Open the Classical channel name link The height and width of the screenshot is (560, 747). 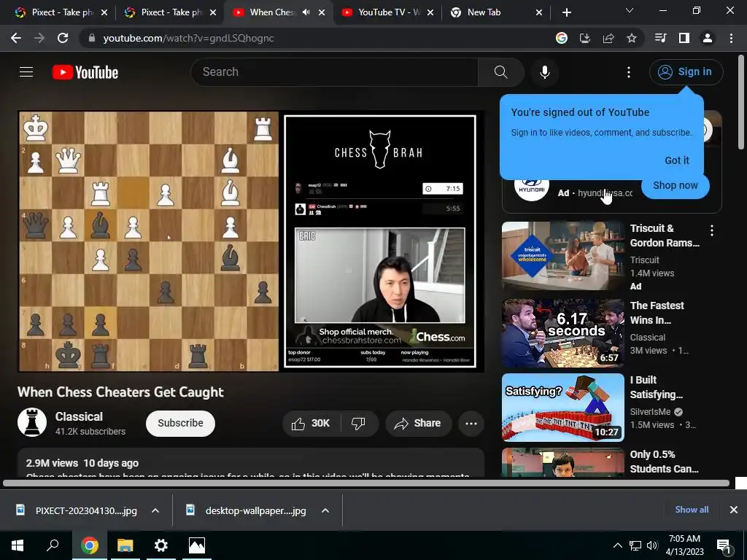pyautogui.click(x=79, y=416)
